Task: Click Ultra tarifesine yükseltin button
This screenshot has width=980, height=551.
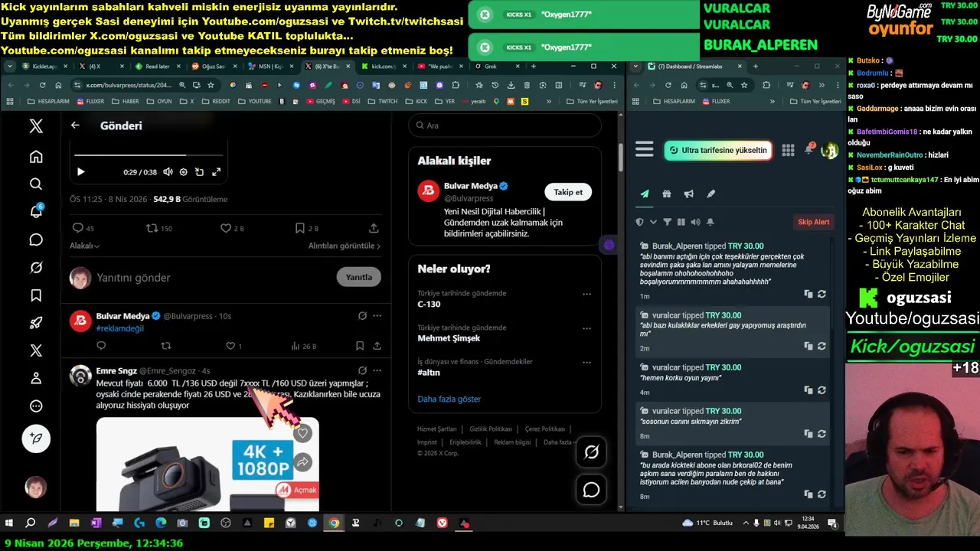Action: [x=717, y=150]
